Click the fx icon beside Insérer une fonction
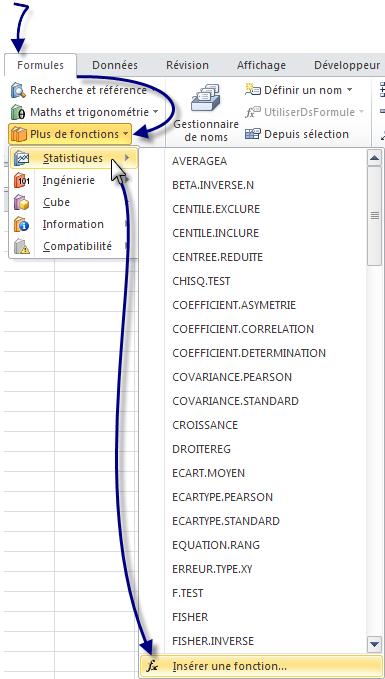385x679 pixels. (152, 666)
